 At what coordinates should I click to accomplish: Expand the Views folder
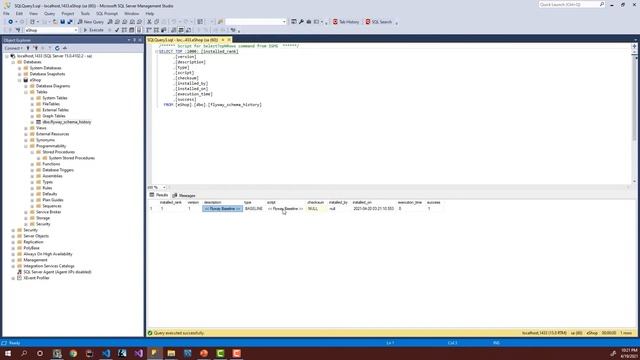tap(26, 128)
